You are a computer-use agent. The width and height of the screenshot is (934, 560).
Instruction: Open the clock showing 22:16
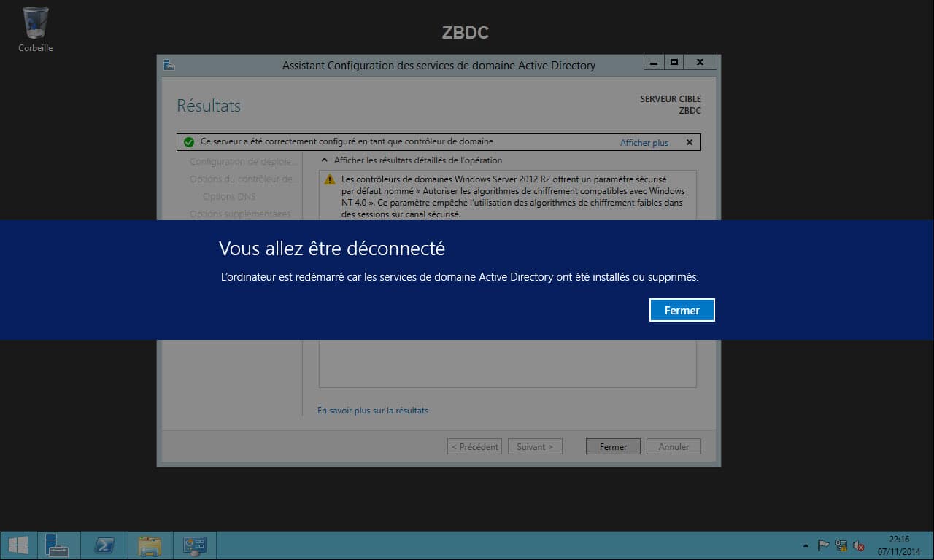[x=899, y=545]
